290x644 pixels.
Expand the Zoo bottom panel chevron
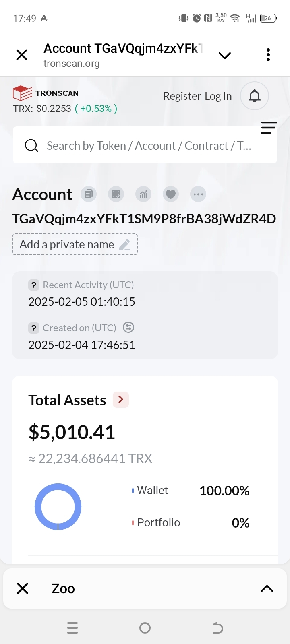267,589
